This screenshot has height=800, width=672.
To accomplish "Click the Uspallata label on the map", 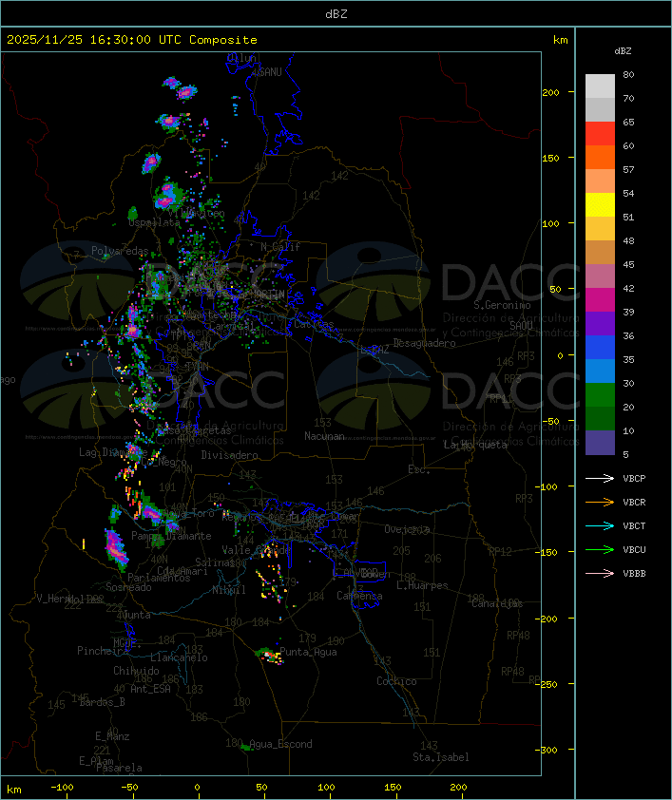I will click(x=154, y=223).
